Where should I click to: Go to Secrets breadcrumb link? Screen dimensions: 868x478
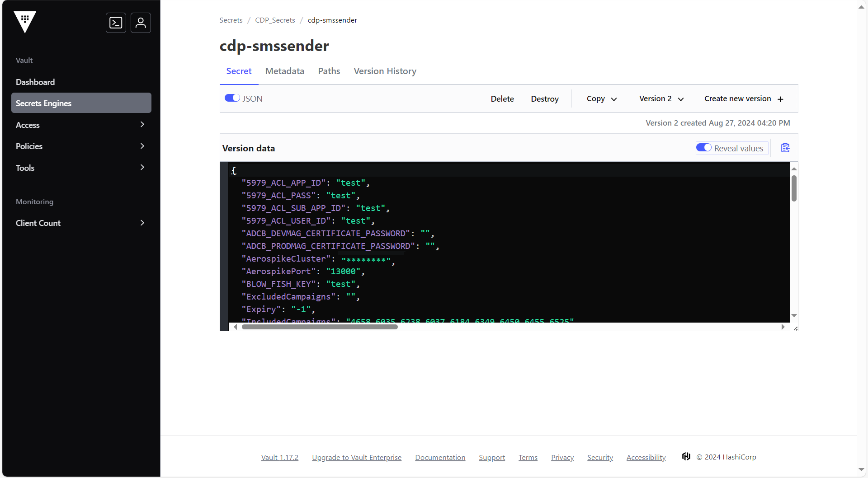pos(231,20)
